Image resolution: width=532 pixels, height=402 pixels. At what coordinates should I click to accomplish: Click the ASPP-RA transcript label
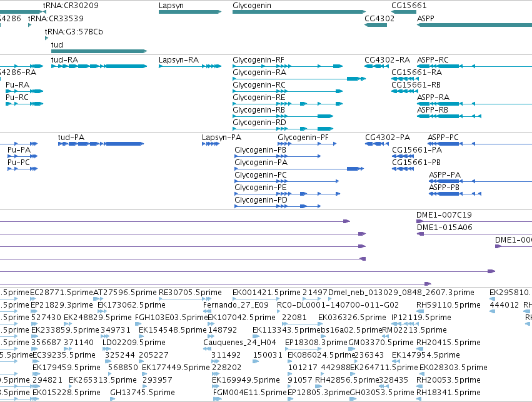[x=433, y=98]
